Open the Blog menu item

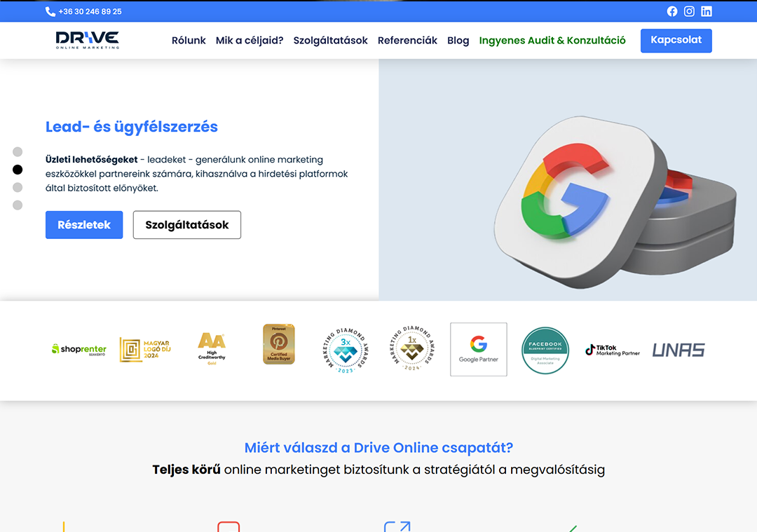pyautogui.click(x=458, y=41)
